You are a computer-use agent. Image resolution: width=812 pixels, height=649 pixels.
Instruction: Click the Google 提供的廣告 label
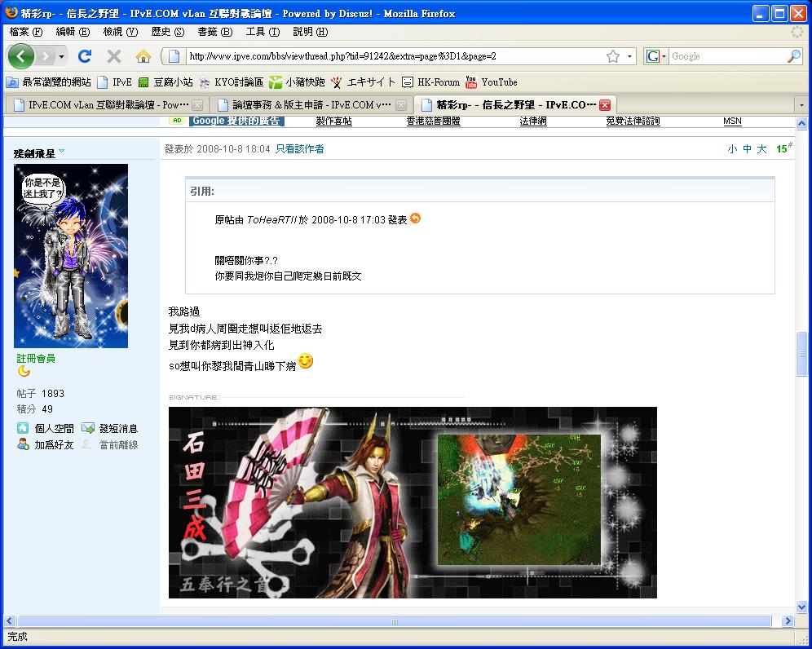236,121
